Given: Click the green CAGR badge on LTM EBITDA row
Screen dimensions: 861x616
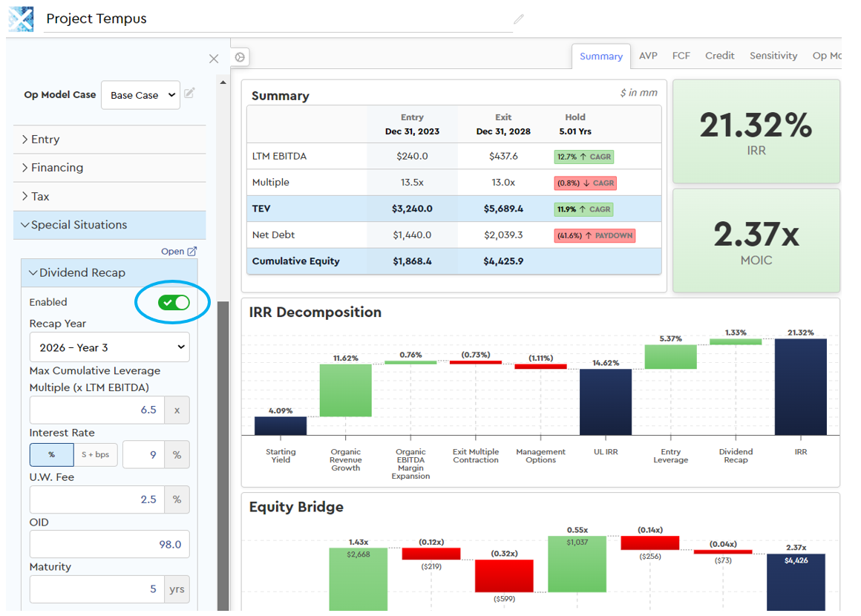Looking at the screenshot, I should (x=585, y=156).
